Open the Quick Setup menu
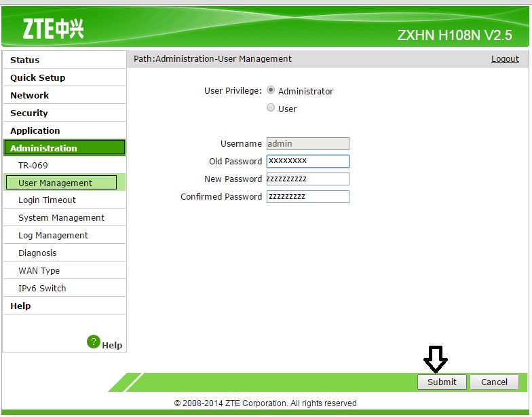The width and height of the screenshot is (532, 417). pos(64,77)
